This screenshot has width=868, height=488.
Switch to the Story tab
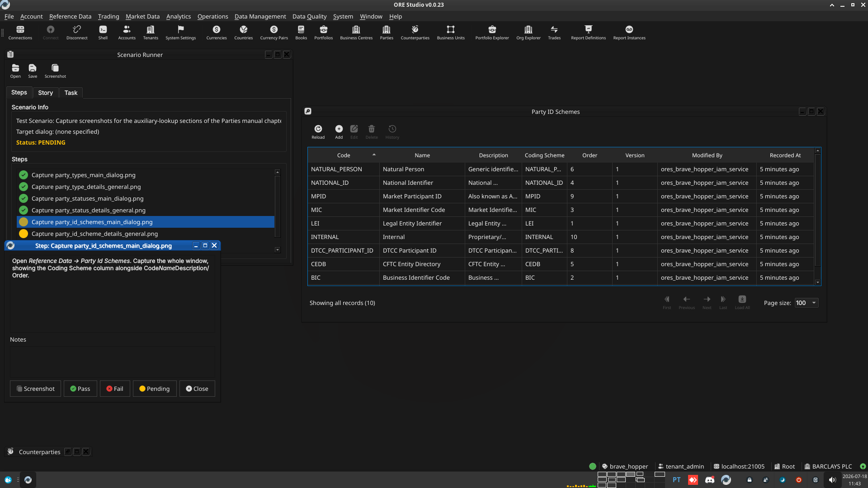tap(45, 93)
